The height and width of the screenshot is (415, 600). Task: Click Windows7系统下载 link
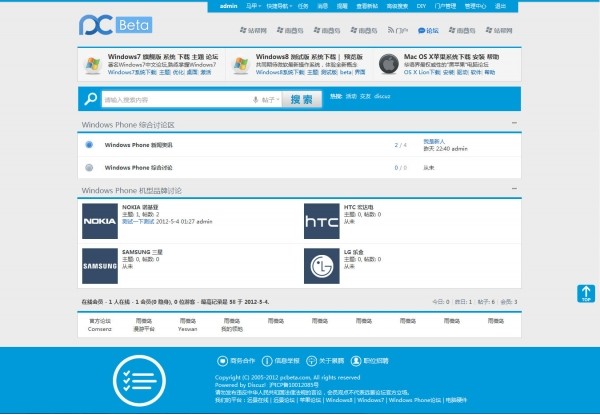point(132,72)
